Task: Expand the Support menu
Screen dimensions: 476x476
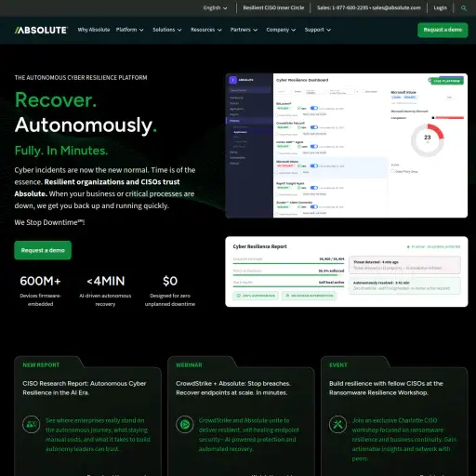Action: coord(318,30)
